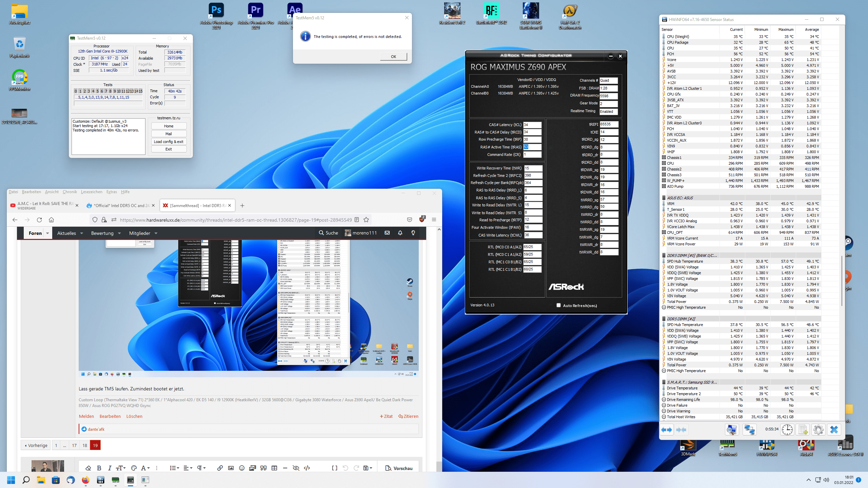
Task: Open the text color palette icon
Action: click(134, 468)
